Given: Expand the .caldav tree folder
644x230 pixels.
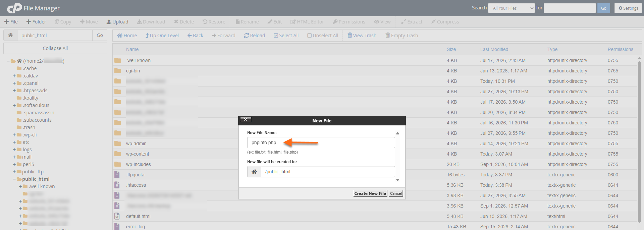Looking at the screenshot, I should (14, 76).
